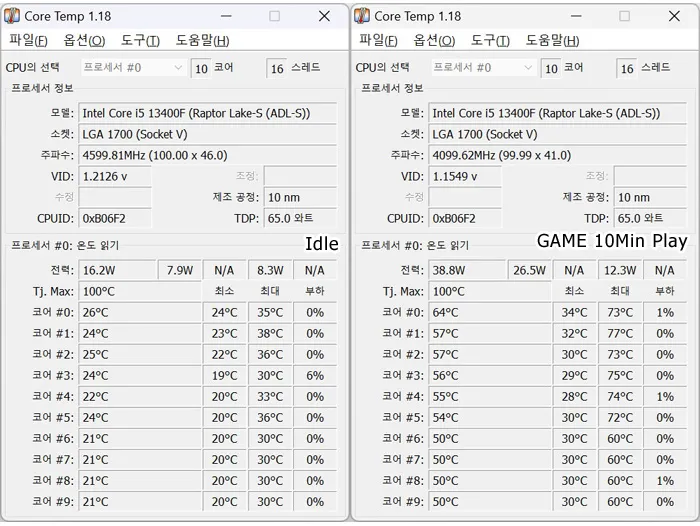
Task: Open 파일(F) menu in right window
Action: [379, 40]
